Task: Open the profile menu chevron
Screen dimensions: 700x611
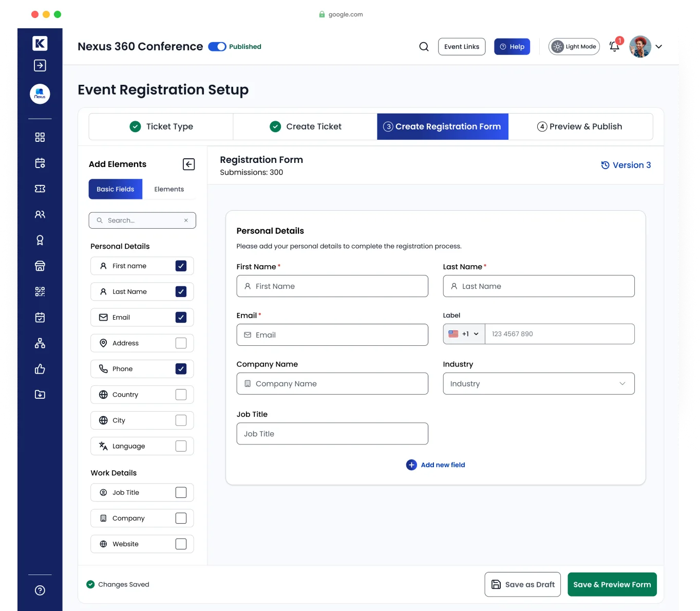Action: (x=659, y=47)
